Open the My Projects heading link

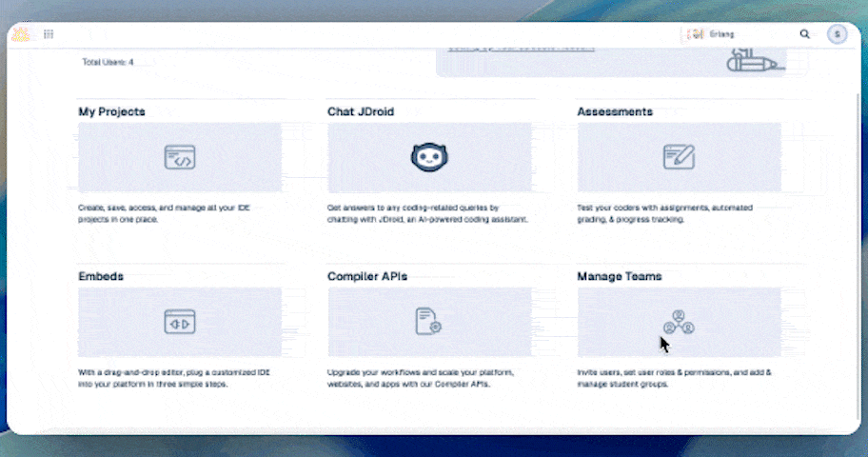click(111, 111)
